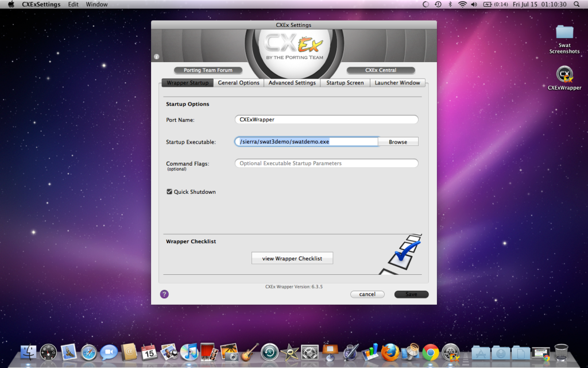Open the Swat Screenshots desktop folder
Image resolution: width=588 pixels, height=368 pixels.
[564, 39]
